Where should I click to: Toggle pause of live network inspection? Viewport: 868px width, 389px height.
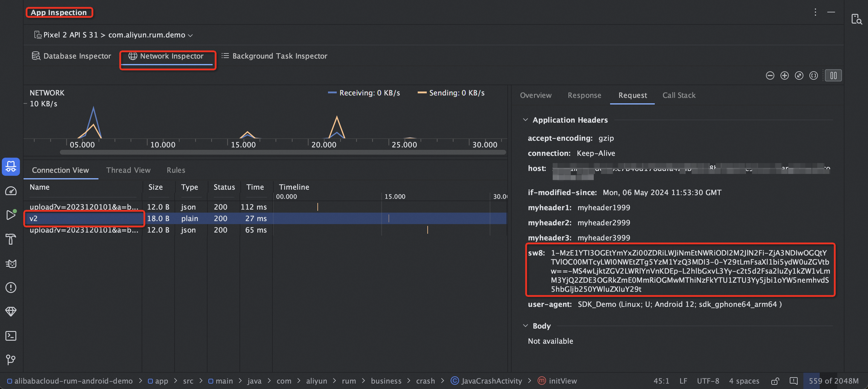833,76
